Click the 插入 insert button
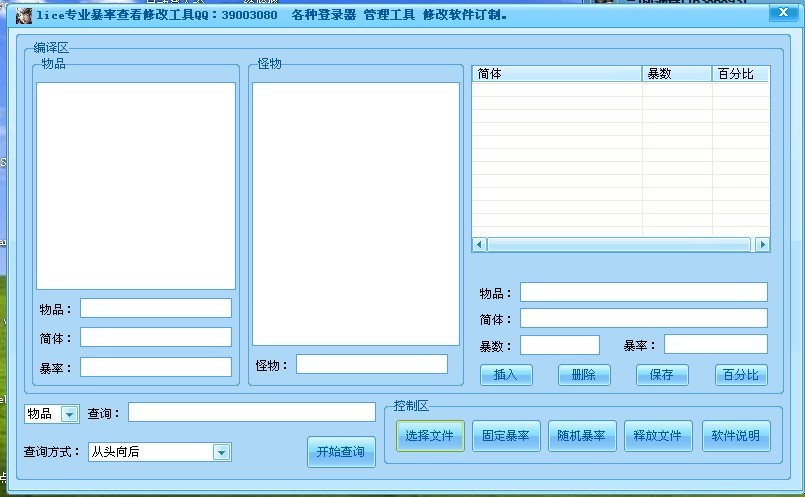Screen dimensions: 805x497 (506, 375)
